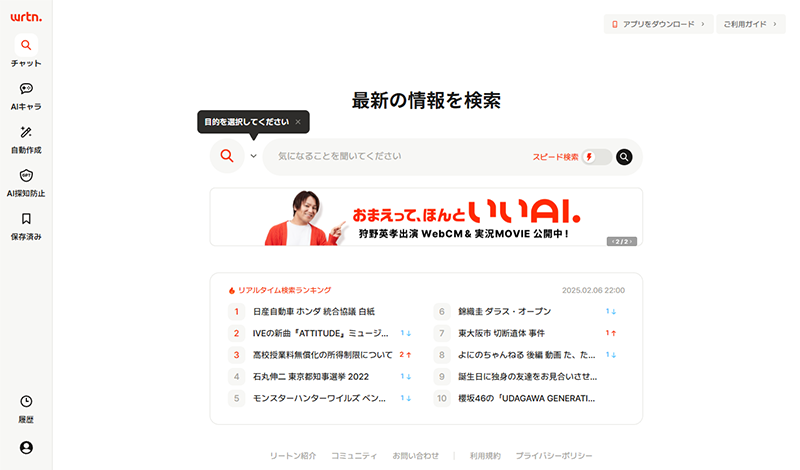Click the red search mode icon
The height and width of the screenshot is (470, 800).
[x=227, y=156]
